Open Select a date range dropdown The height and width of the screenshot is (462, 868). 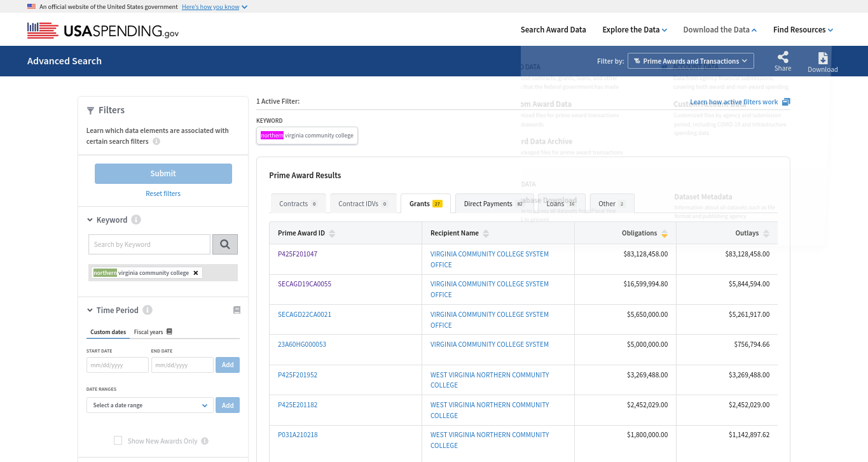[150, 405]
